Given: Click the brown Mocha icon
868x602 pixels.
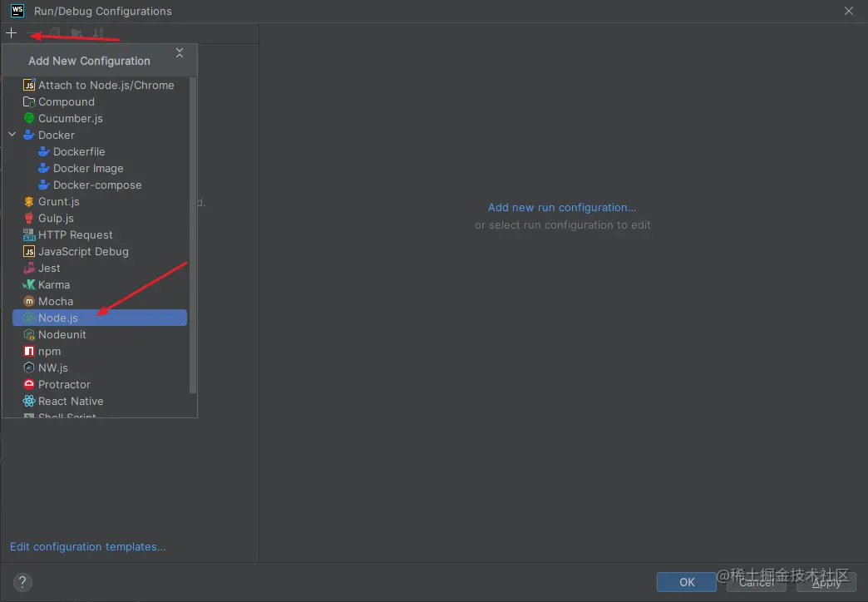Looking at the screenshot, I should [x=29, y=301].
